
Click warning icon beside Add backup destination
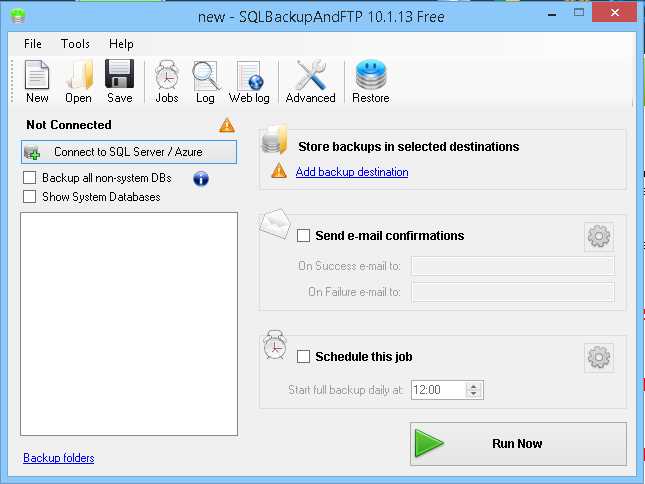(279, 170)
